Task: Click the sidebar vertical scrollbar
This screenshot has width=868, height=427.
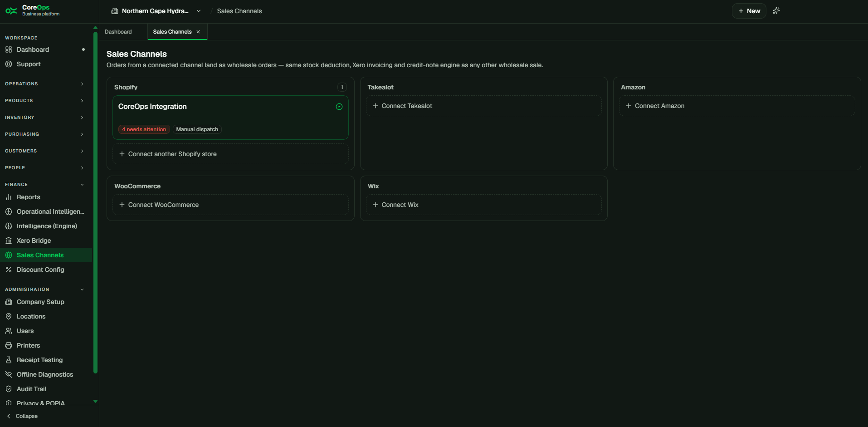Action: coord(95,202)
